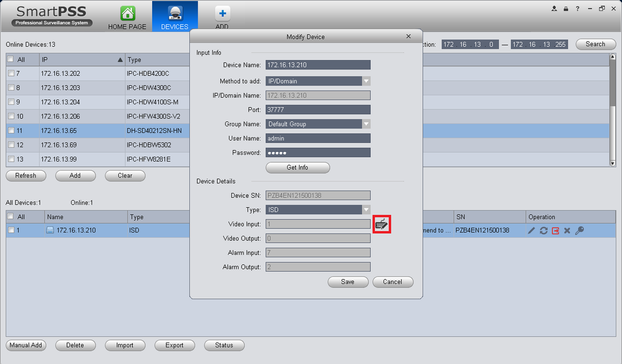
Task: Toggle the All checkbox in online devices header
Action: click(x=11, y=59)
